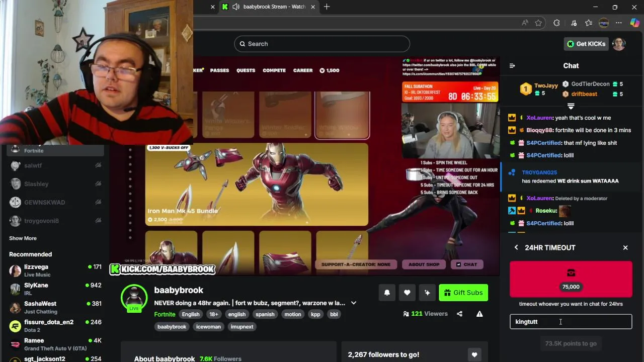Open browser settings and more menu

(x=619, y=23)
